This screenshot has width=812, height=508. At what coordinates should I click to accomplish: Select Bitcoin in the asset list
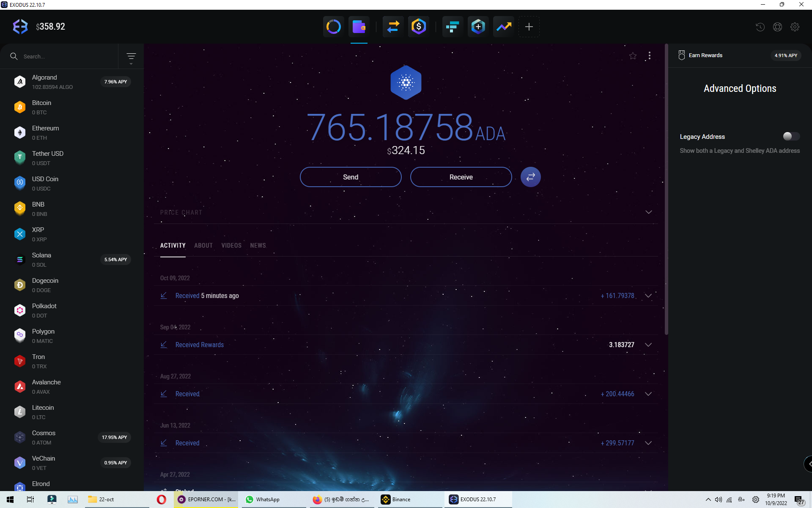click(72, 107)
